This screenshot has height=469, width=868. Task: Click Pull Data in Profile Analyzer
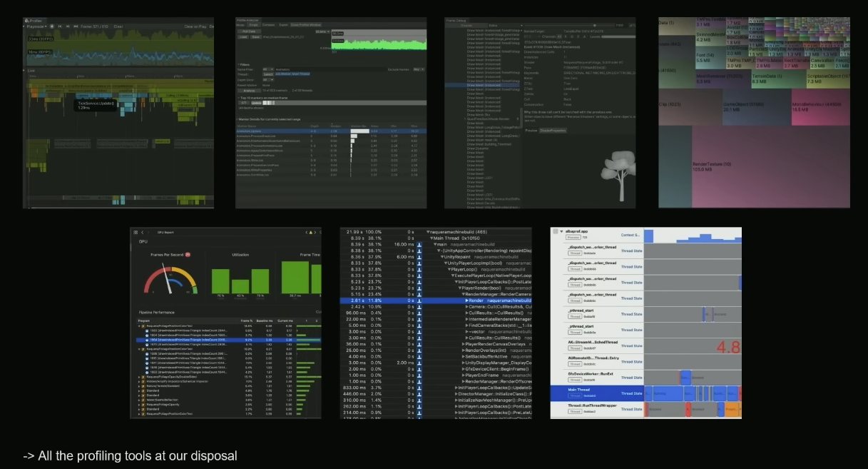(249, 31)
